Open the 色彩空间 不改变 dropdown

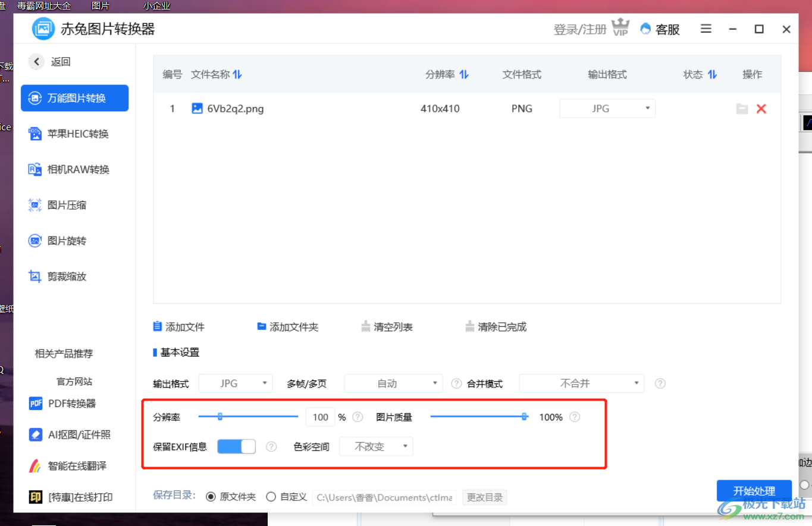click(376, 446)
